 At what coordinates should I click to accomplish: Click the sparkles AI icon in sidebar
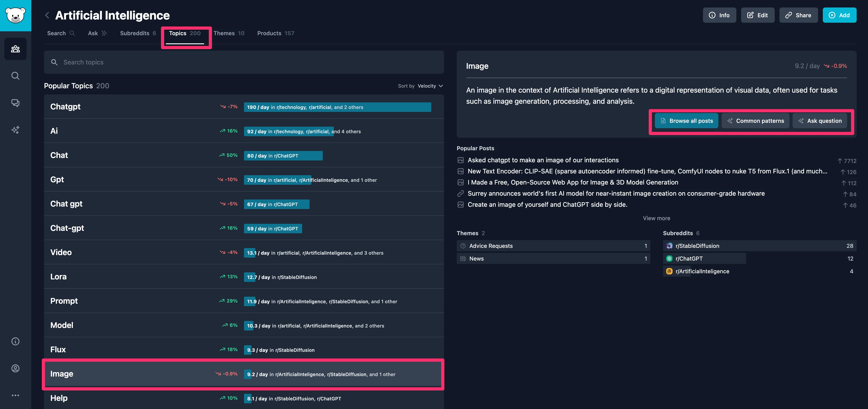pos(15,130)
